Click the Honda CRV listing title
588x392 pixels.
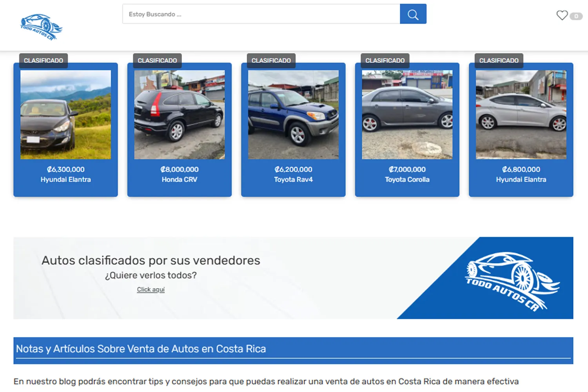click(180, 180)
